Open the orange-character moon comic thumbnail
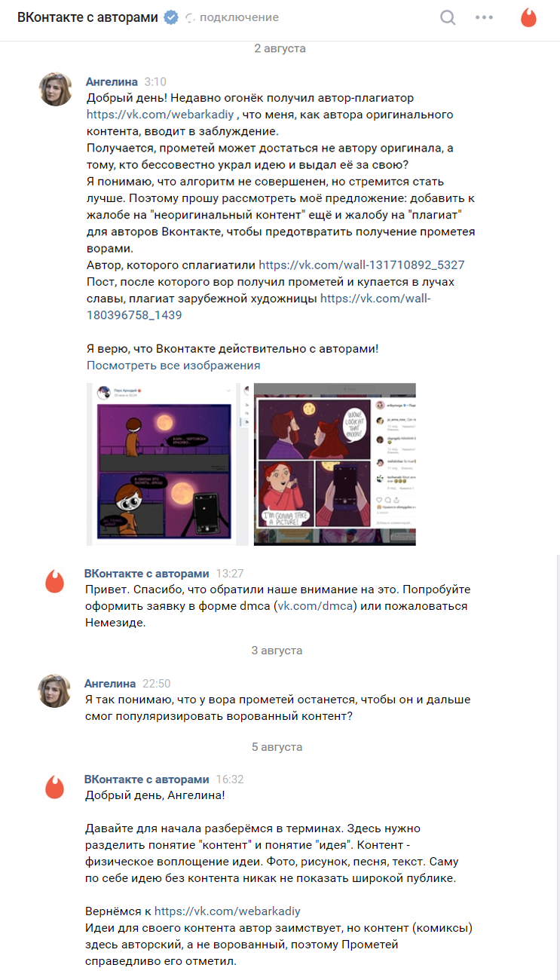This screenshot has height=980, width=560. click(x=167, y=464)
